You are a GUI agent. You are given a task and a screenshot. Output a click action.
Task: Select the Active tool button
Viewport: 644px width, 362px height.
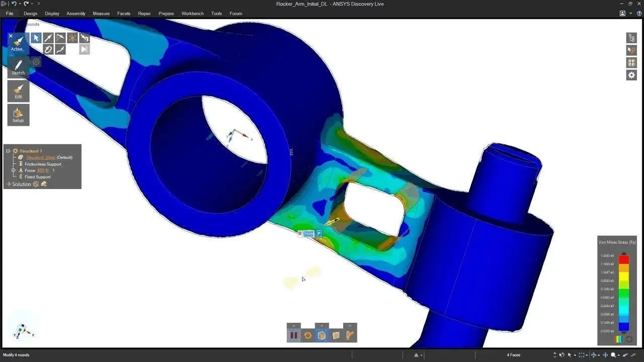pyautogui.click(x=18, y=43)
